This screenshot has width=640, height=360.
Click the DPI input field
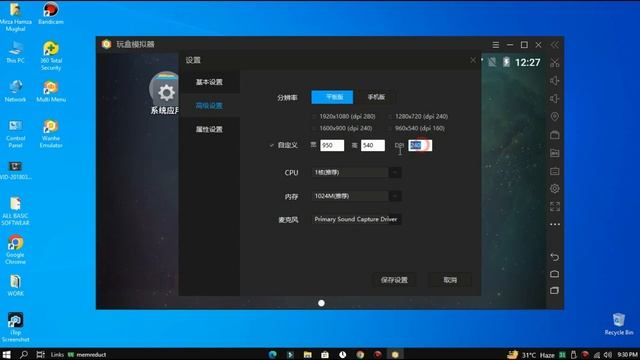click(420, 145)
